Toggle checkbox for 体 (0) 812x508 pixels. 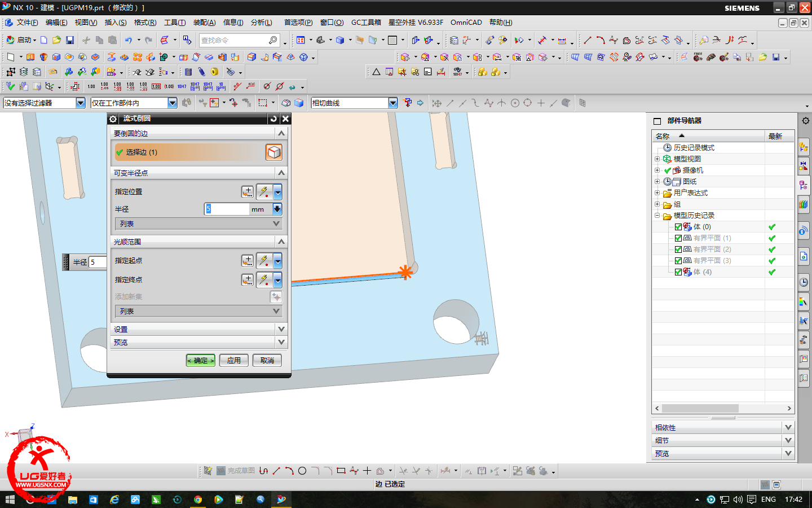[x=678, y=227]
